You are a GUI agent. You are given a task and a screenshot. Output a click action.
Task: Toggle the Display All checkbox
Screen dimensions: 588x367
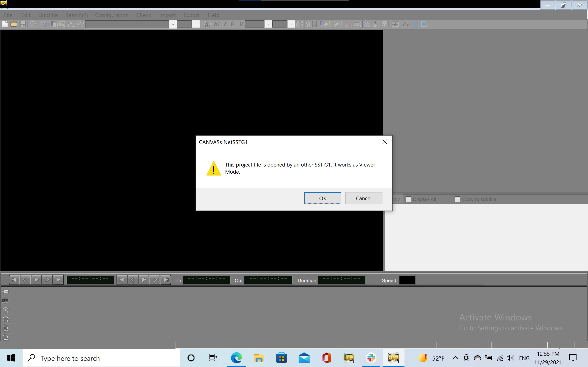click(408, 199)
